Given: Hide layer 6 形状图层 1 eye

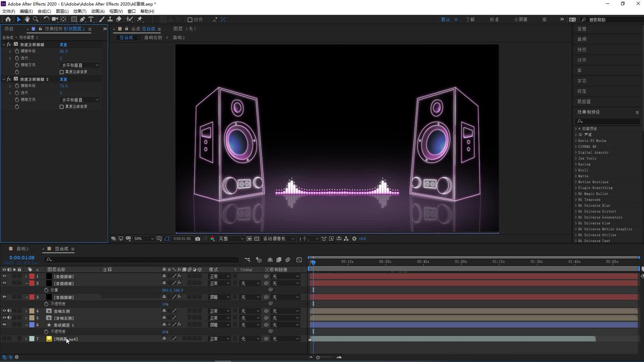Looking at the screenshot, I should 4,325.
